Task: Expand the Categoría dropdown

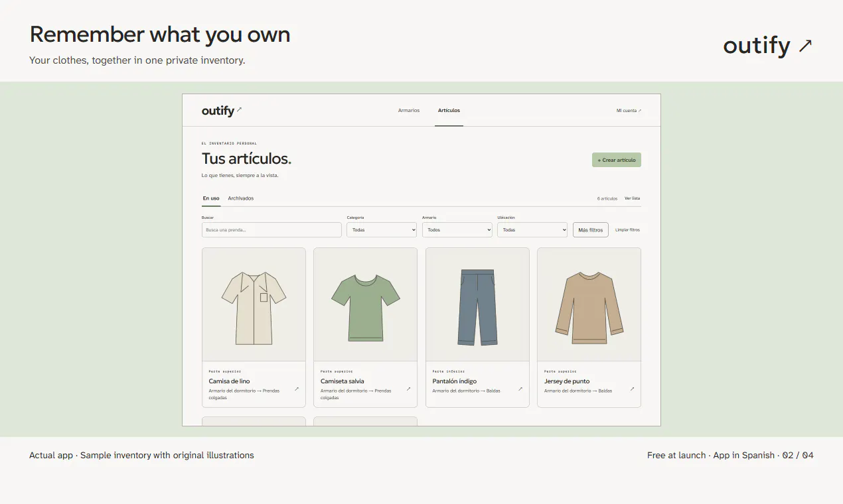Action: point(382,229)
